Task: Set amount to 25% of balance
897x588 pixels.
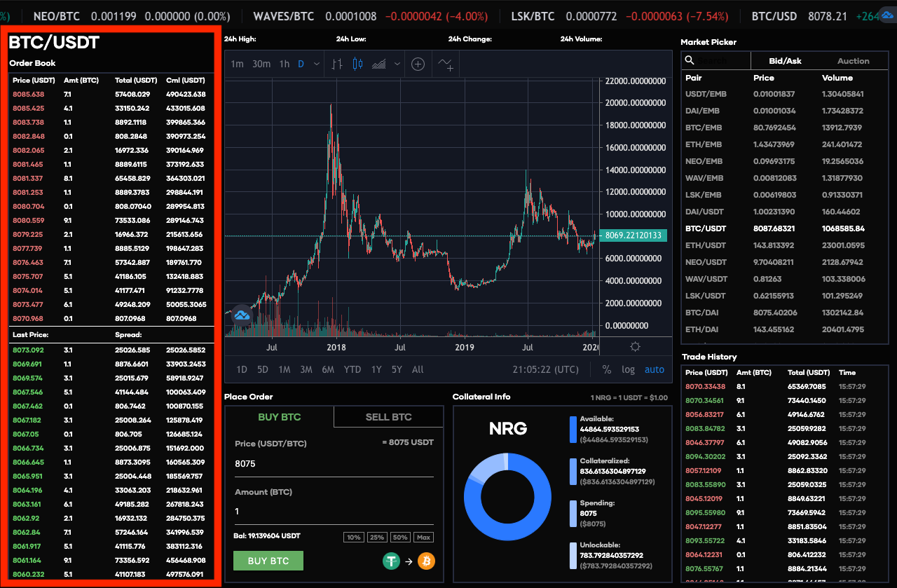Action: coord(377,538)
